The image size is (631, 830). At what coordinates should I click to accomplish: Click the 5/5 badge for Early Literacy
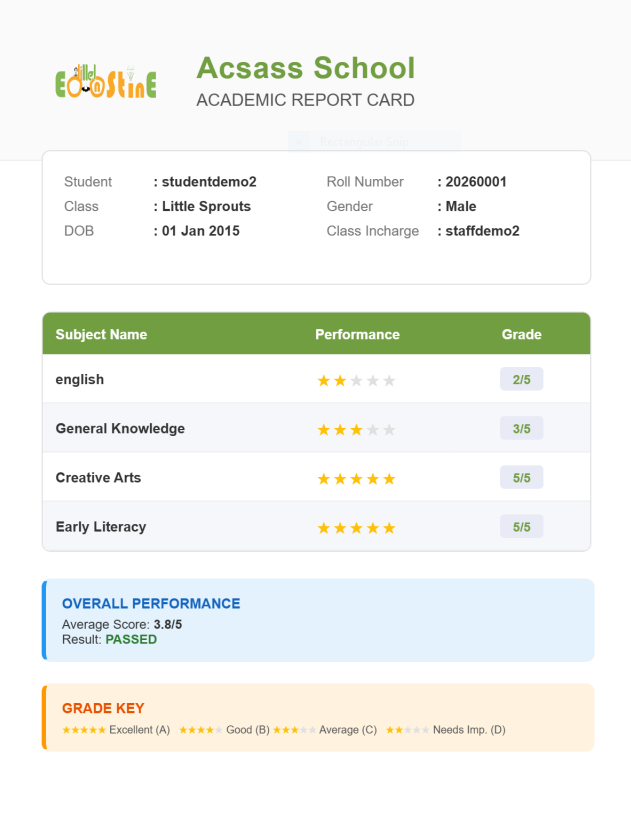[521, 527]
